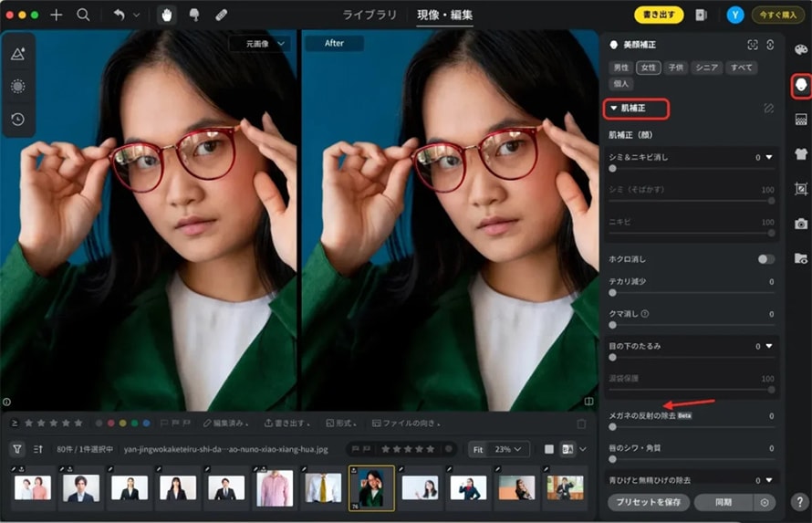The height and width of the screenshot is (523, 812).
Task: Switch to the ライブラリ tab
Action: tap(370, 15)
